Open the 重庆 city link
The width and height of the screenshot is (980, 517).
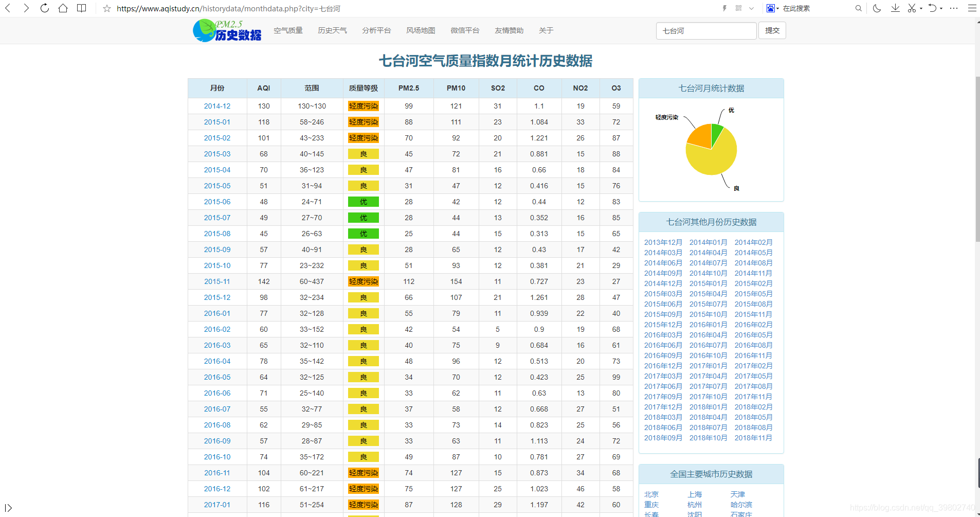(x=651, y=505)
